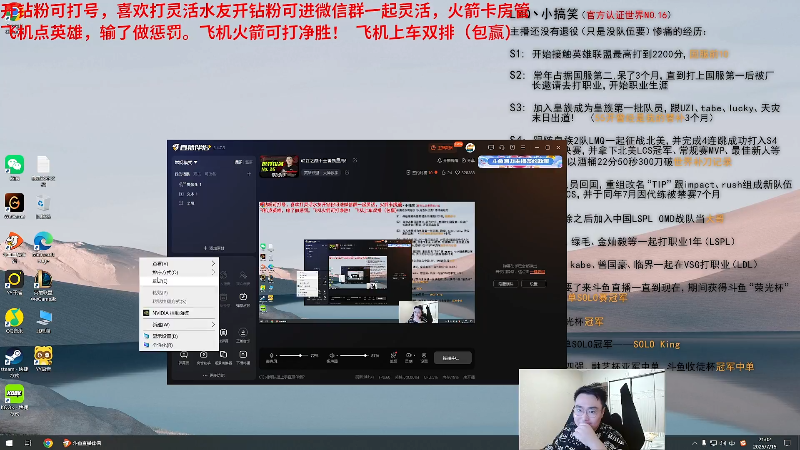Open the Recycle Bin desktop icon
Image resolution: width=800 pixels, height=450 pixels.
pyautogui.click(x=43, y=207)
